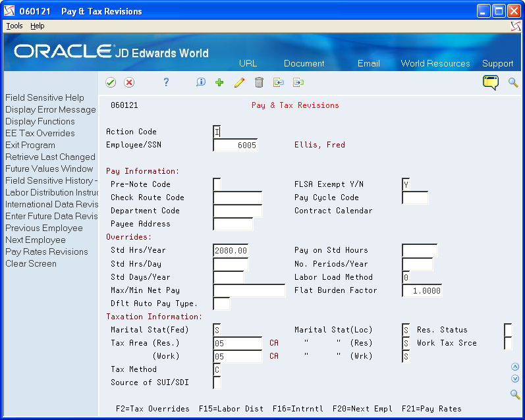Select Clear Screen link
The height and width of the screenshot is (420, 525).
pyautogui.click(x=31, y=264)
